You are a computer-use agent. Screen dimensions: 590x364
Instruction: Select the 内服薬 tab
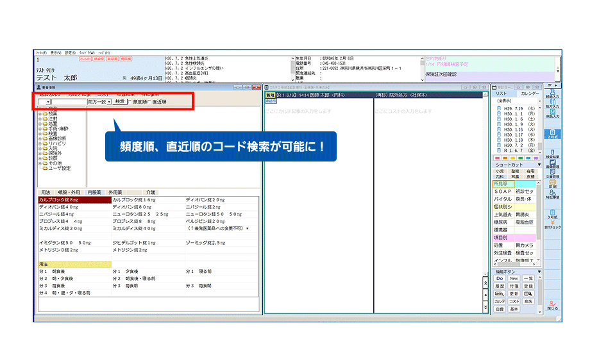point(94,192)
